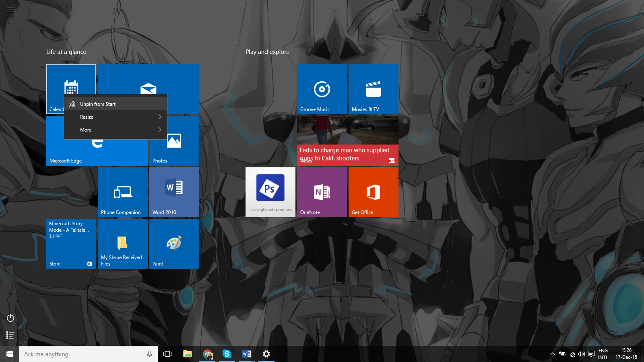Select Unpin from Start
This screenshot has height=362, width=644.
point(116,104)
